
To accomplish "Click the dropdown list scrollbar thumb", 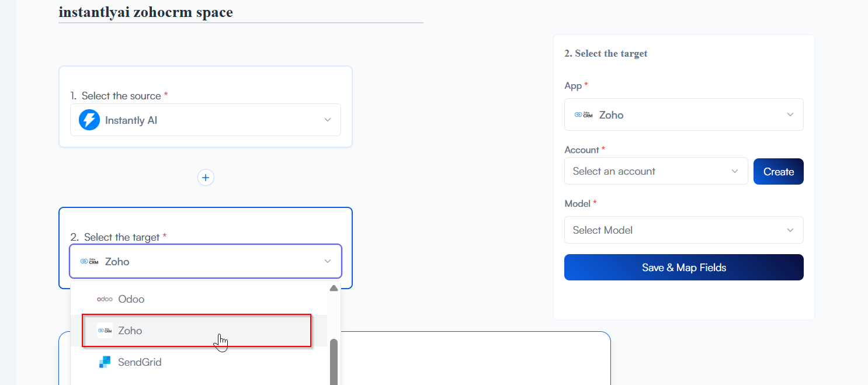I will coord(334,362).
